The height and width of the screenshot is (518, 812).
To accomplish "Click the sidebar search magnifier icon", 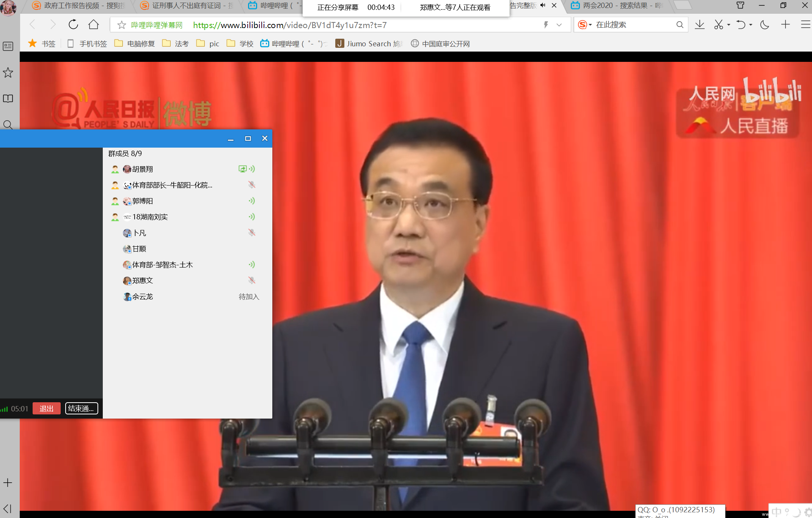I will pyautogui.click(x=8, y=124).
